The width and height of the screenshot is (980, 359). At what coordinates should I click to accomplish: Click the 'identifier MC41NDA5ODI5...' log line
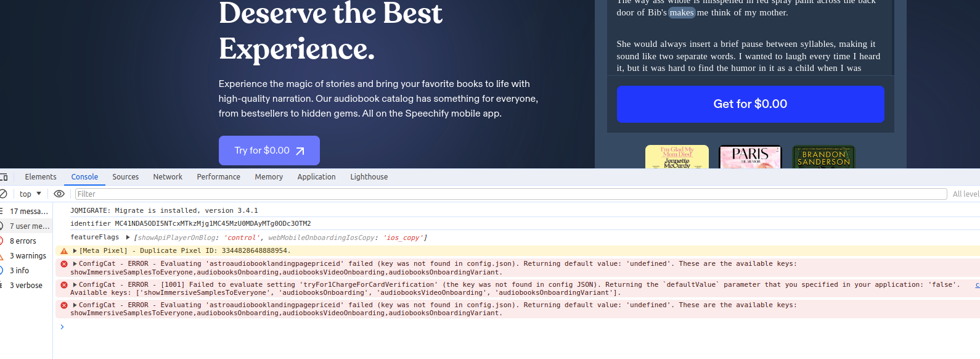click(190, 224)
